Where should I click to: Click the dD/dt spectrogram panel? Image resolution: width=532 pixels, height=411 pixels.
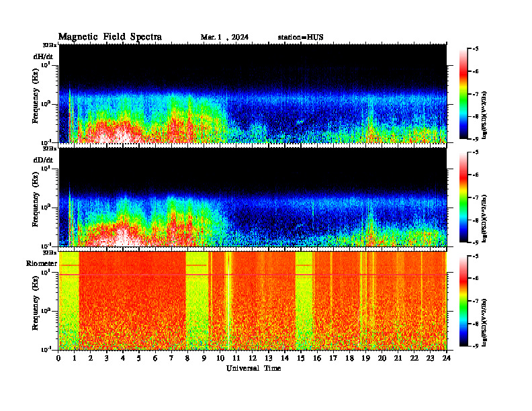coord(253,197)
